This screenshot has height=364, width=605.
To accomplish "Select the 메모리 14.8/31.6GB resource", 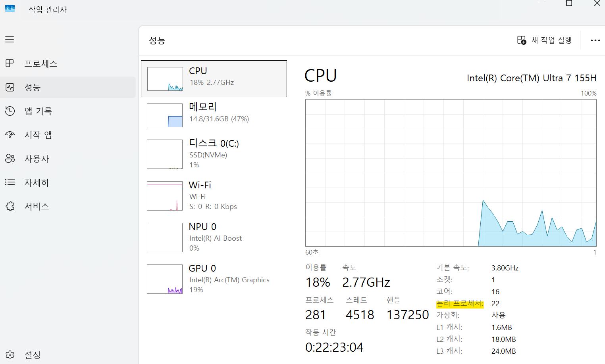I will tap(214, 115).
